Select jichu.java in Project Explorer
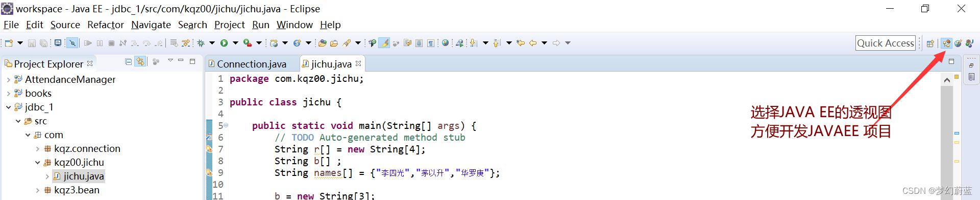This screenshot has height=200, width=980. coord(79,176)
